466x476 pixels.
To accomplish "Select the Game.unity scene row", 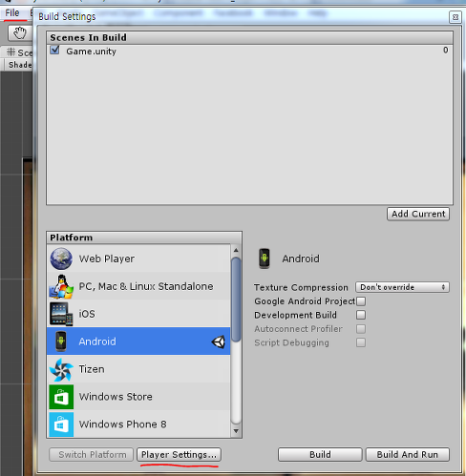I will (249, 51).
